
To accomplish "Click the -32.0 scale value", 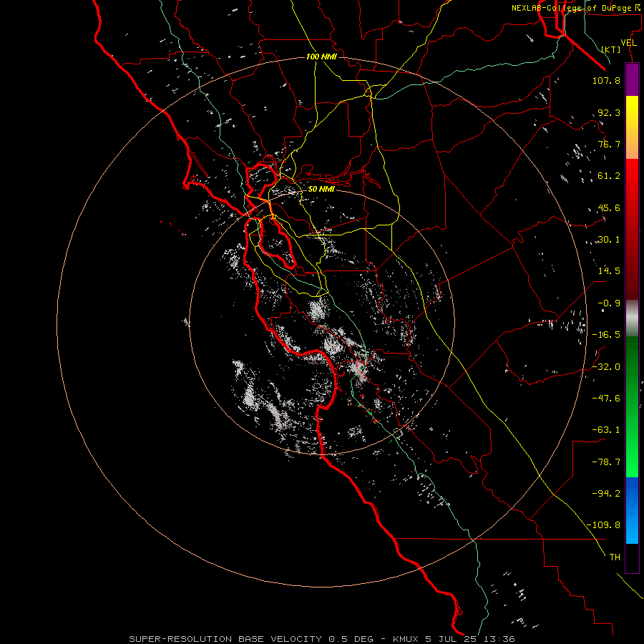I will coord(606,367).
